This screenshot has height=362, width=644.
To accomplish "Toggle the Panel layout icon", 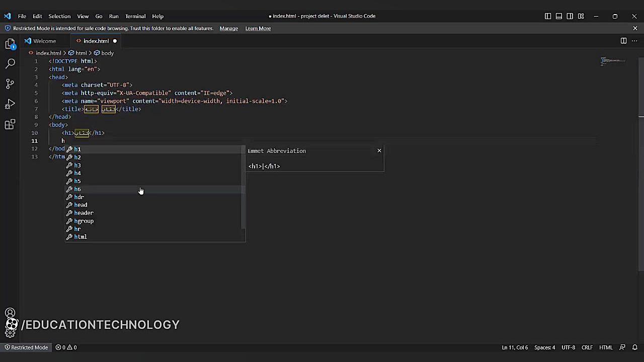I will pyautogui.click(x=559, y=16).
